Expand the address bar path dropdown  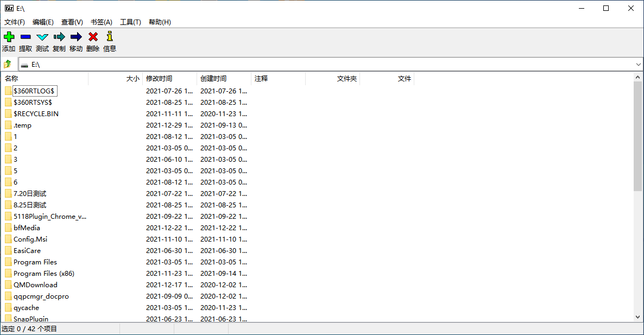638,65
